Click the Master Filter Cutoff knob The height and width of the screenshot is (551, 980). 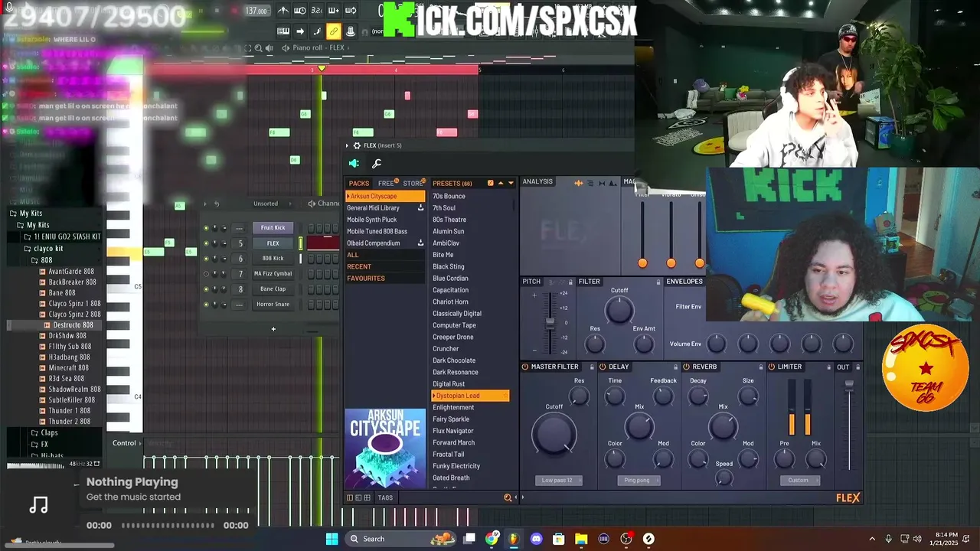(x=554, y=434)
